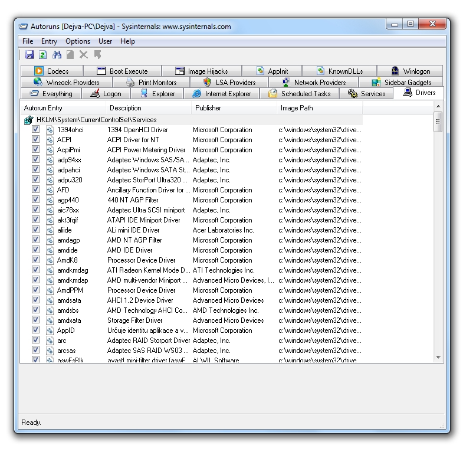This screenshot has height=455, width=476.
Task: Select the Boot Execute tab
Action: coord(122,71)
